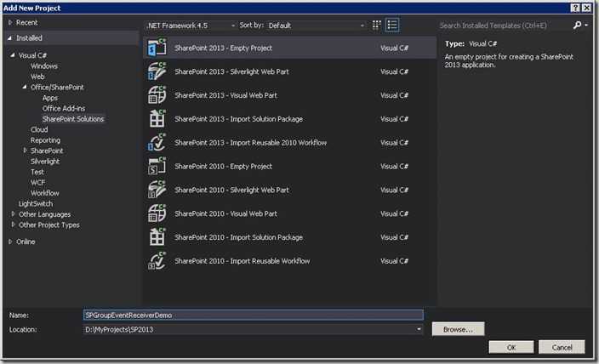Select 'SharePoint 2010 - Empty Project' text

(223, 167)
